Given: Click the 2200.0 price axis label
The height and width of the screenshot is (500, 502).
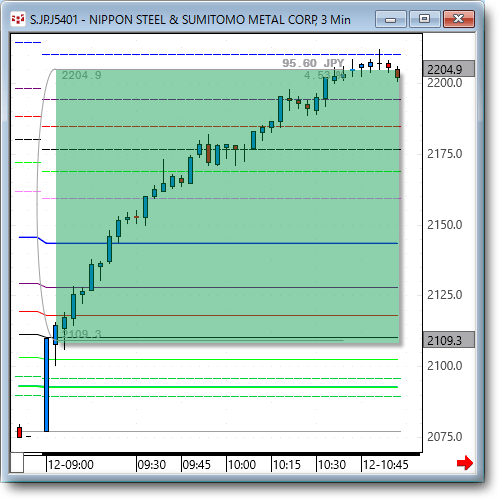Looking at the screenshot, I should [445, 83].
